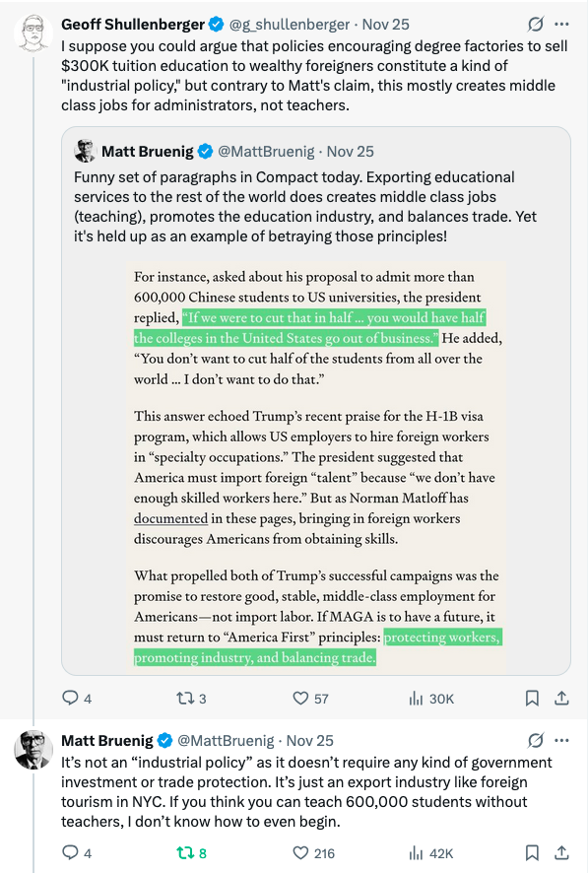Share Matt Bruenig's reply via the share icon
588x873 pixels.
point(562,851)
